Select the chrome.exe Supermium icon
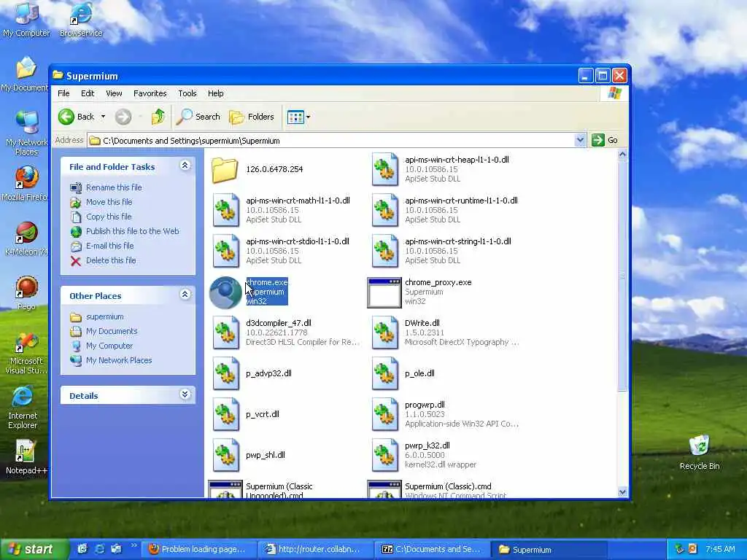 pyautogui.click(x=225, y=292)
